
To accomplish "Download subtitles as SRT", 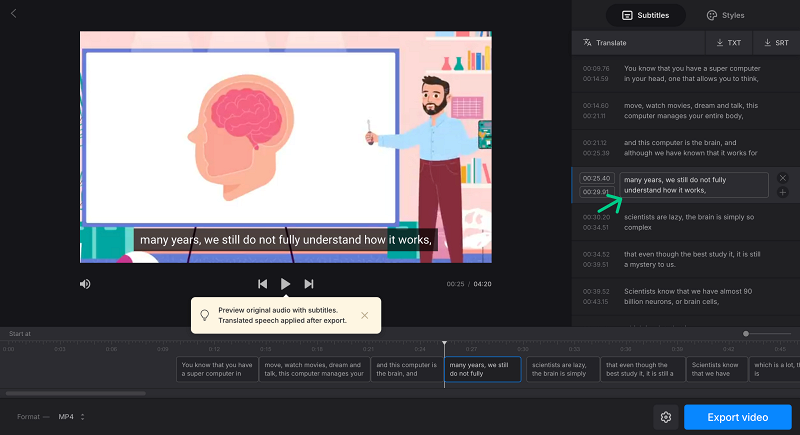I will pos(776,43).
